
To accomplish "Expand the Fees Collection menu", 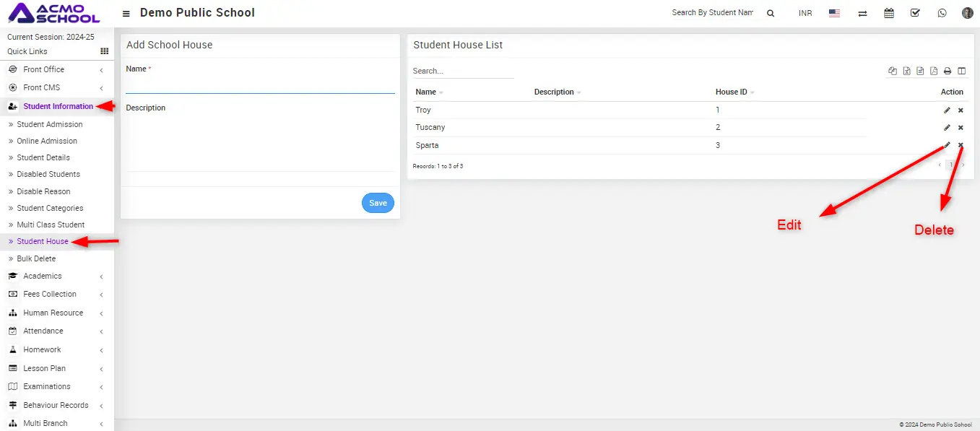I will 49,294.
